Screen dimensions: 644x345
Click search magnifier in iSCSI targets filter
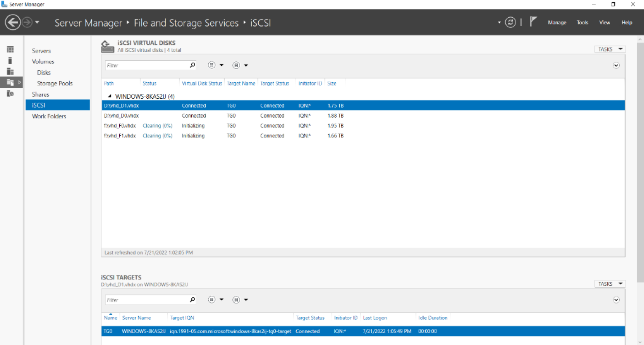[193, 300]
